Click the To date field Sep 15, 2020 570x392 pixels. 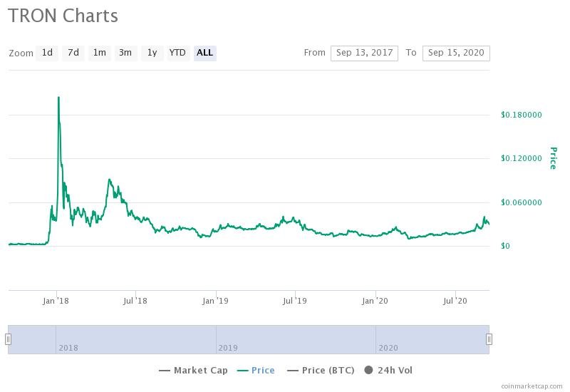pos(456,53)
